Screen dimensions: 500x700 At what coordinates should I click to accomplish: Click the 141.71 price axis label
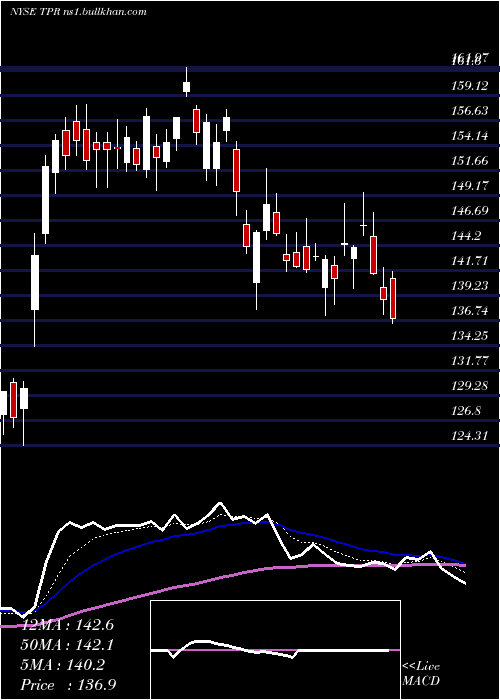pos(469,260)
